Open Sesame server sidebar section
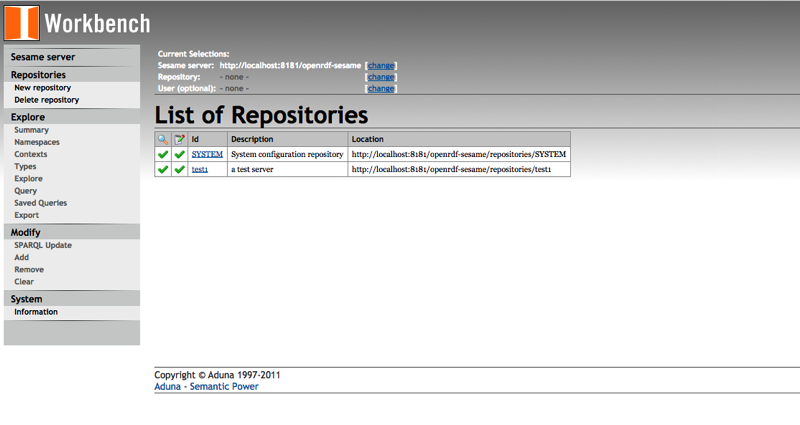This screenshot has width=800, height=425. 43,57
